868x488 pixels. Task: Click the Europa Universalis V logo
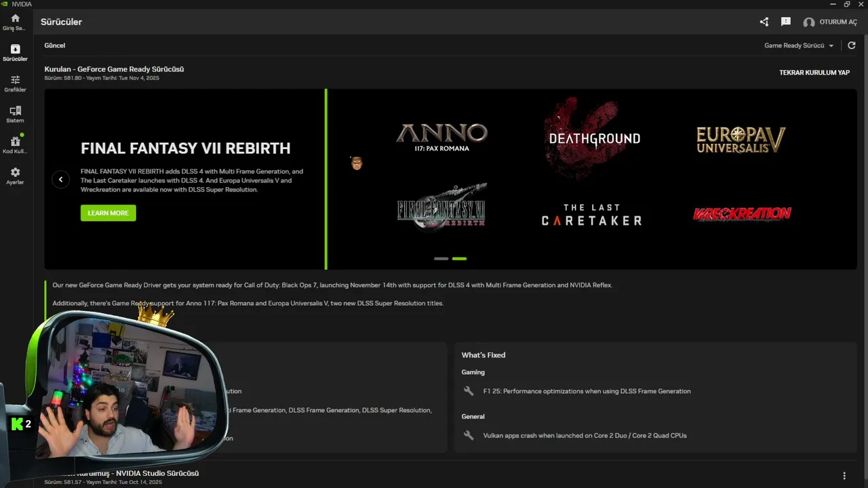tap(741, 140)
